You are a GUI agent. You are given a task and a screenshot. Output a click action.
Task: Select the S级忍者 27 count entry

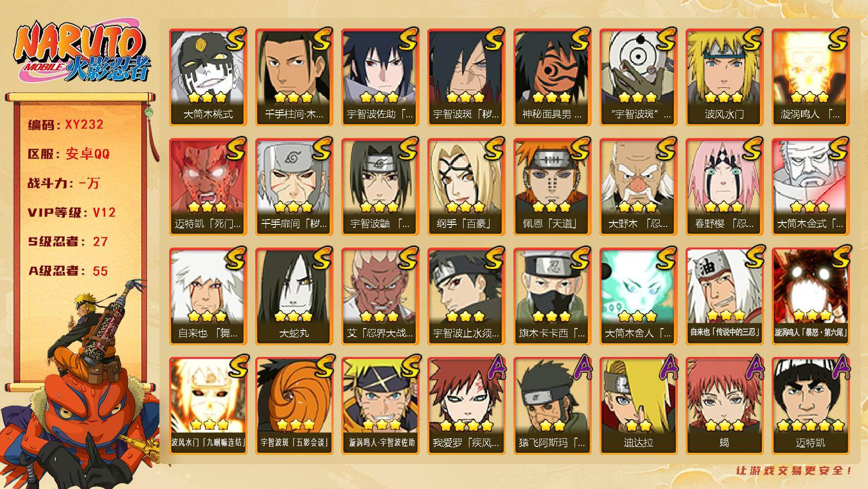[67, 242]
